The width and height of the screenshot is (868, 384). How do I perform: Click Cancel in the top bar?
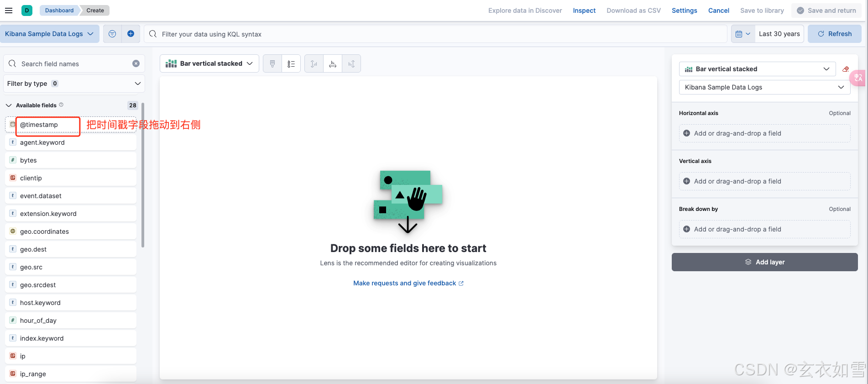(718, 11)
